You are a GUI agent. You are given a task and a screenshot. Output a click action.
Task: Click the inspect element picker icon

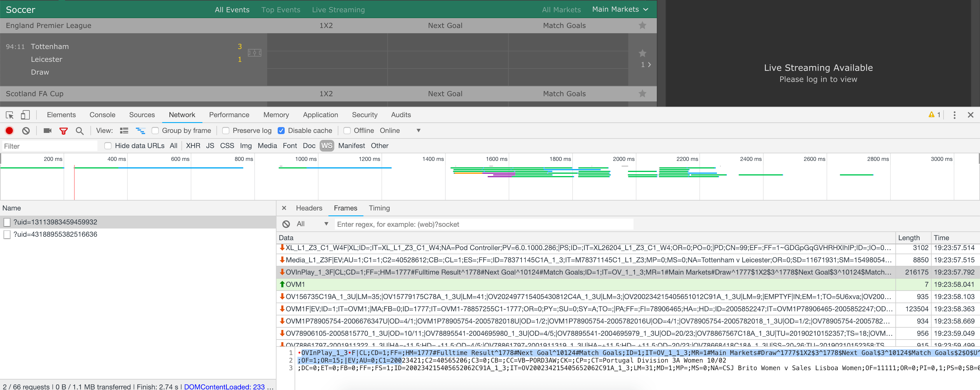pos(10,115)
